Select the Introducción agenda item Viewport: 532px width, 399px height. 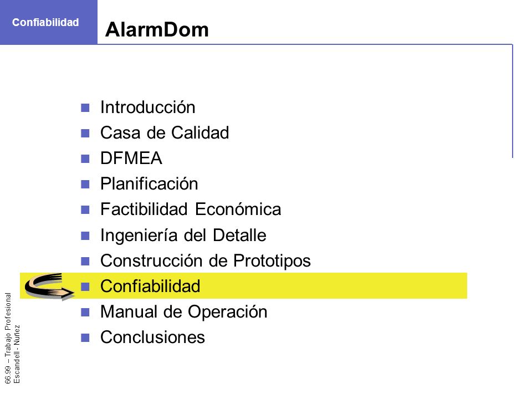147,108
